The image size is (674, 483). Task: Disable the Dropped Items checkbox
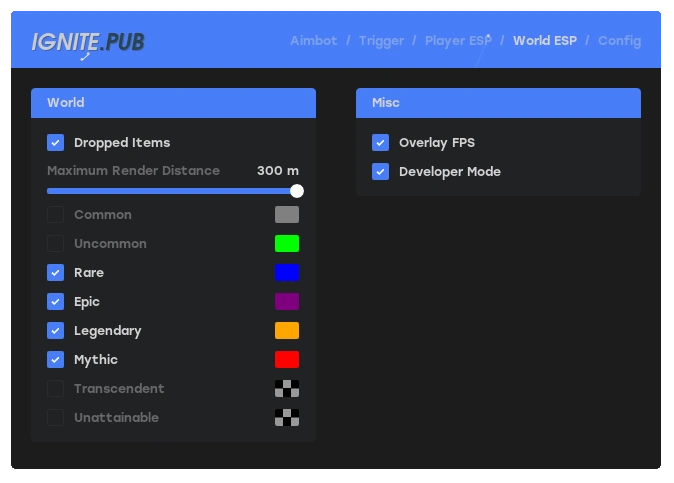click(56, 143)
